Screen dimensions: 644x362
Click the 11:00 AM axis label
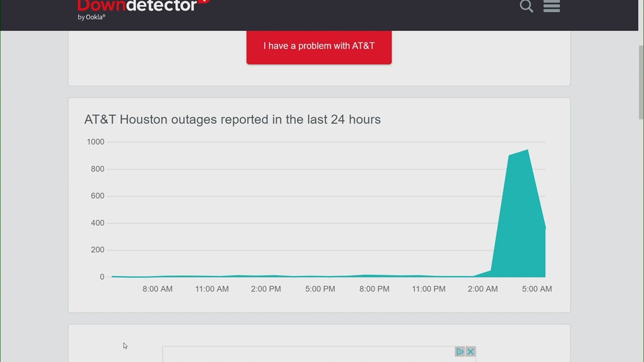click(x=212, y=289)
